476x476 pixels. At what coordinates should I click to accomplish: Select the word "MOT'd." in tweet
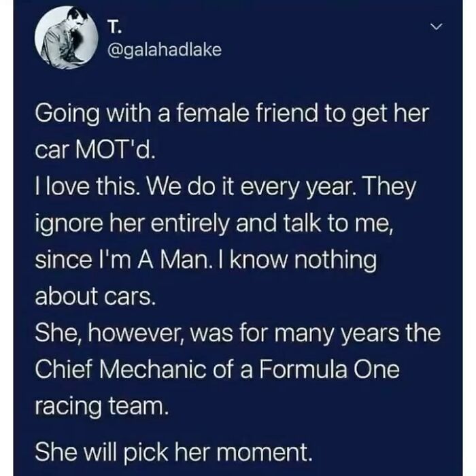pos(116,150)
